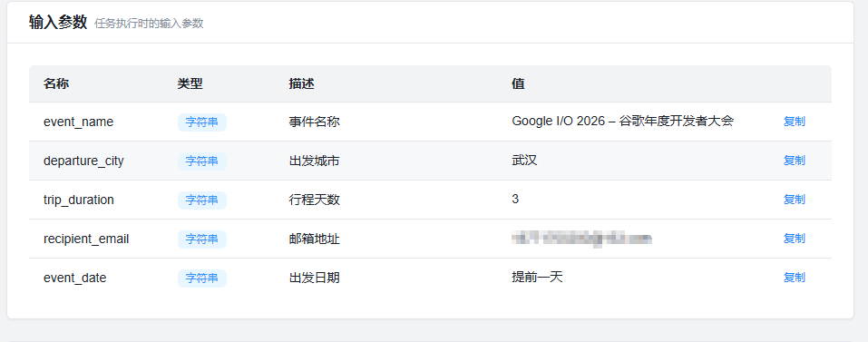The width and height of the screenshot is (868, 342).
Task: Click the value 提前一天
Action: 538,278
